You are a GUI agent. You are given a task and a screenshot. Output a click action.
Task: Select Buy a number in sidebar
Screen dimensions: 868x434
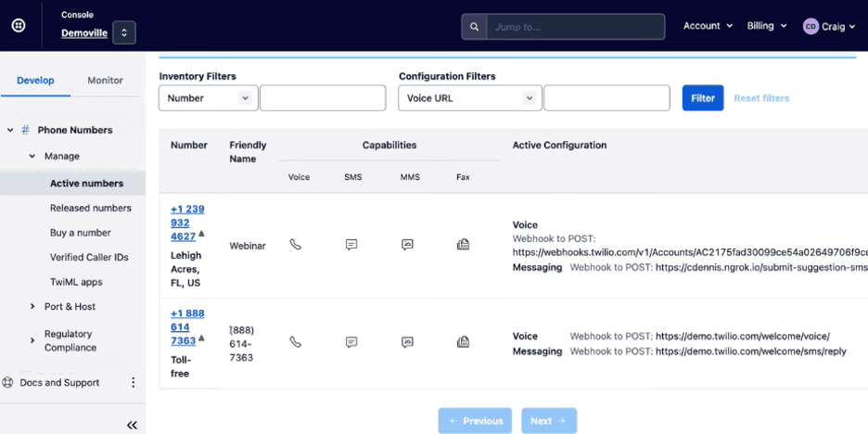[80, 233]
